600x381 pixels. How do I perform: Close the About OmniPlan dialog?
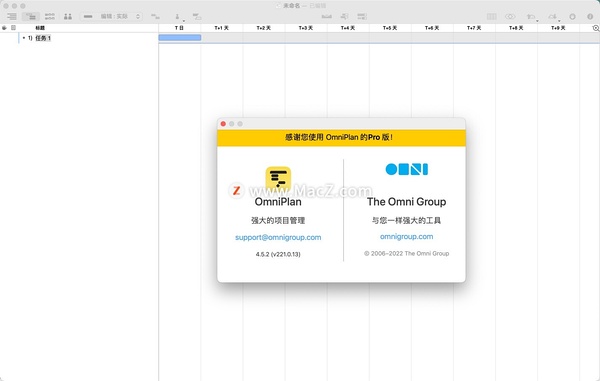223,124
